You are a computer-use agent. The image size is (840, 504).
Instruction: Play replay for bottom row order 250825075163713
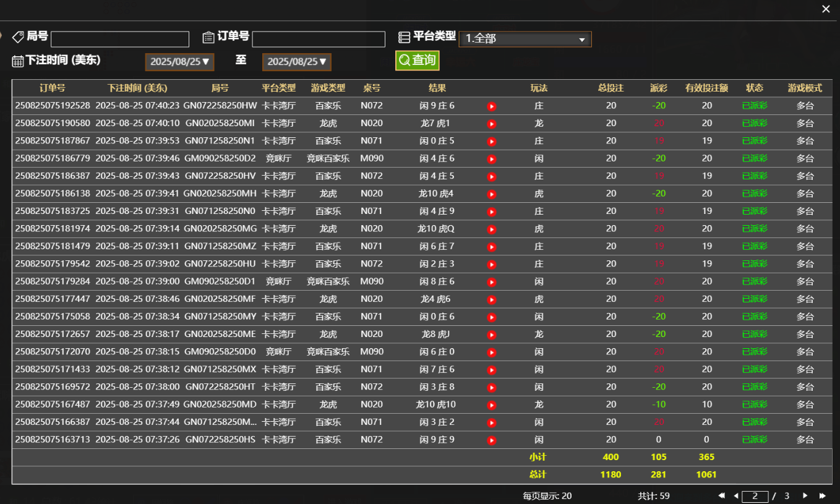(491, 440)
